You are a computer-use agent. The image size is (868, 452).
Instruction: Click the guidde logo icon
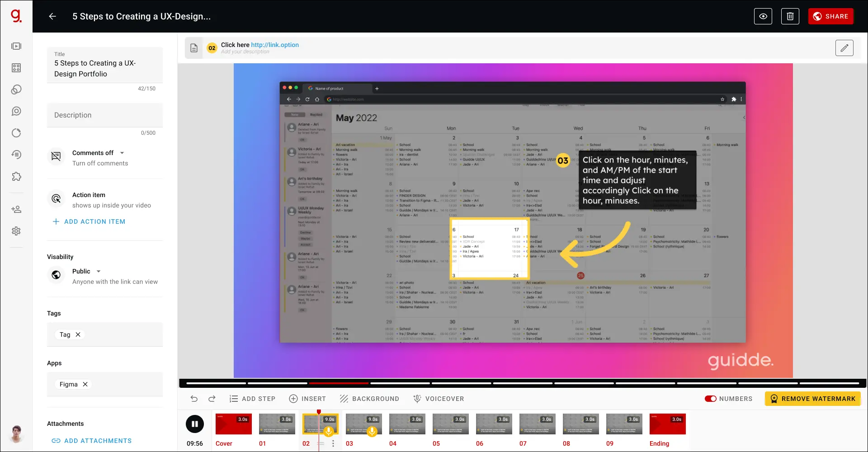[16, 16]
